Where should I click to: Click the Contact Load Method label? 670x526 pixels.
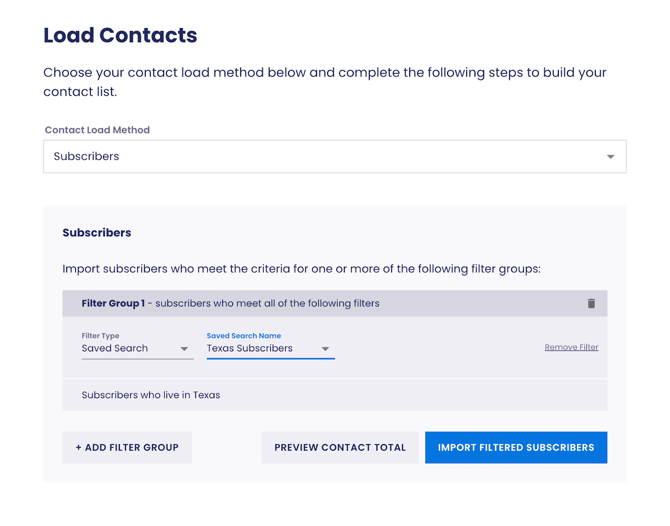97,130
